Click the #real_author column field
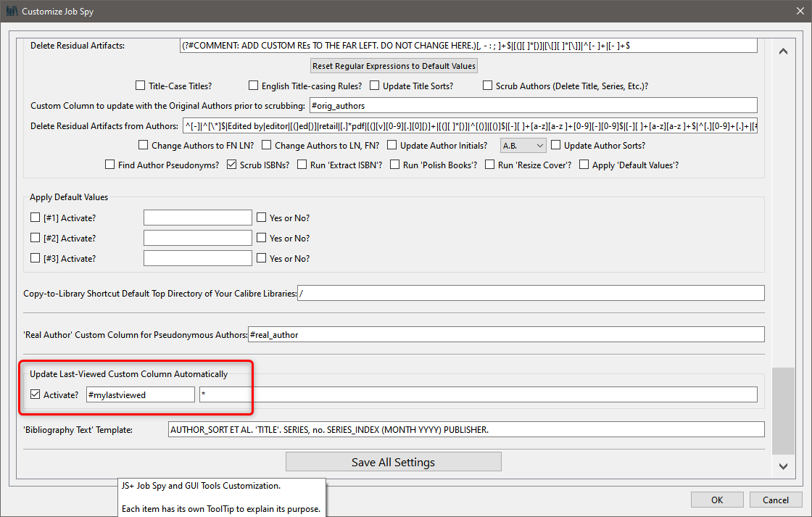Screen dimensions: 812x517 click(506, 335)
